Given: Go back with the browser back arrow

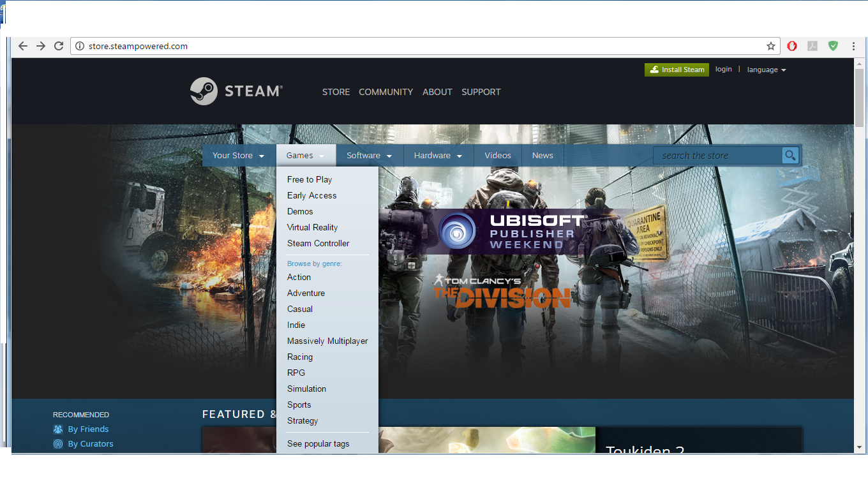Looking at the screenshot, I should point(23,46).
